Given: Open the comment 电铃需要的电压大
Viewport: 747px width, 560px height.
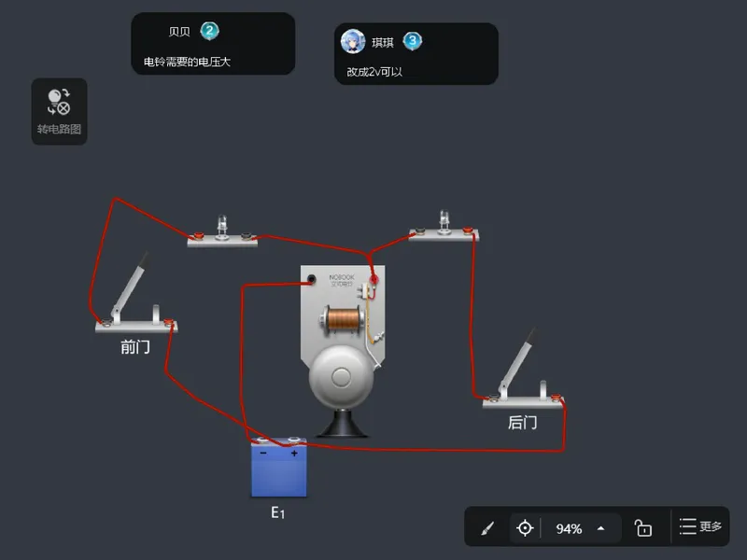Looking at the screenshot, I should click(187, 62).
